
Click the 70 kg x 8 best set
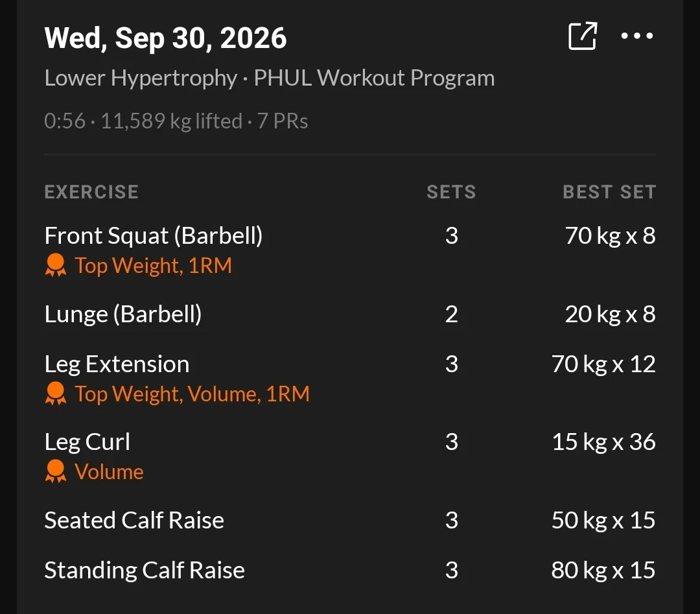[611, 236]
